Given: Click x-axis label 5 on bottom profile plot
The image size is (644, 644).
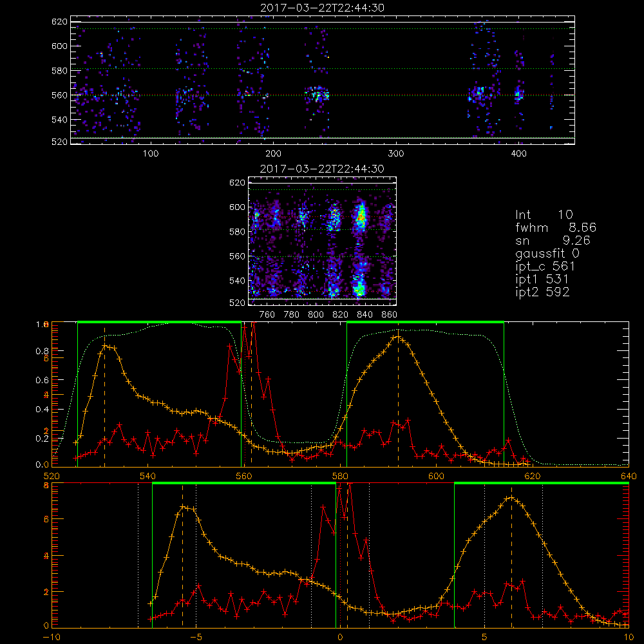Looking at the screenshot, I should pyautogui.click(x=485, y=638).
